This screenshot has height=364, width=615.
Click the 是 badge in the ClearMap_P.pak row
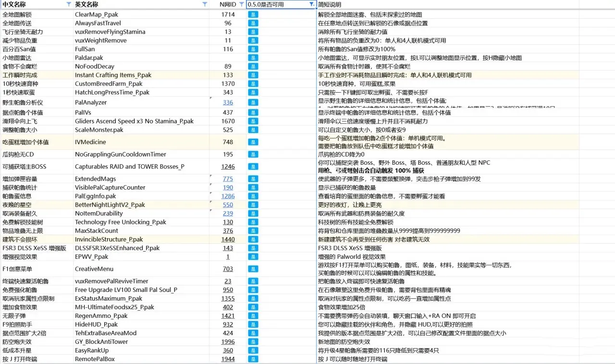click(x=253, y=14)
